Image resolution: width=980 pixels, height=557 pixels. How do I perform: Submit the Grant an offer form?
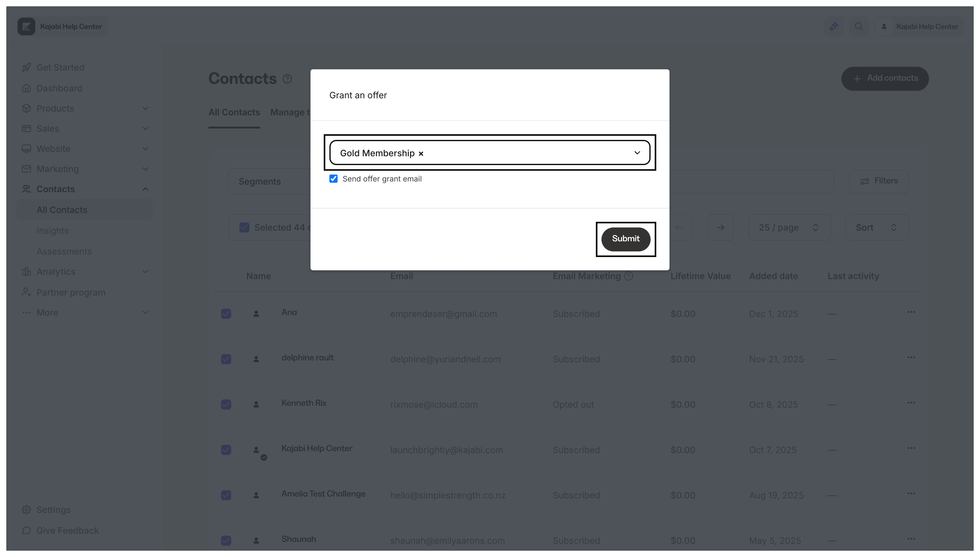(x=625, y=238)
